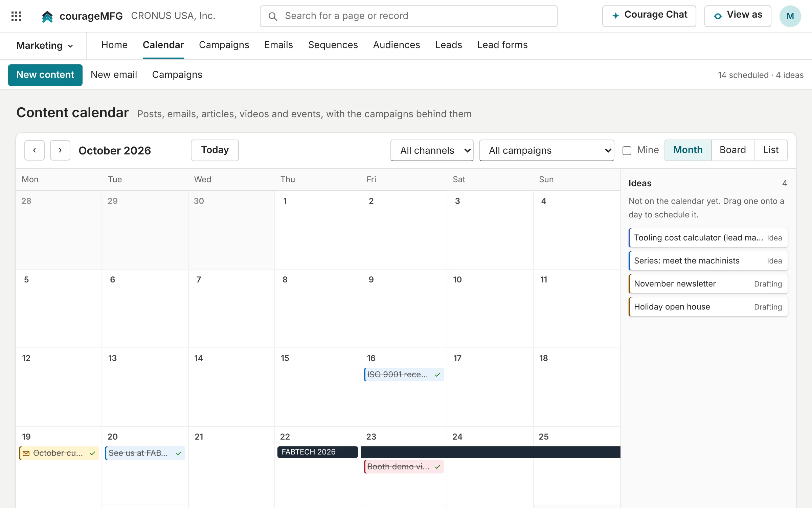Image resolution: width=812 pixels, height=508 pixels.
Task: Click Campaigns in the action bar
Action: pyautogui.click(x=177, y=75)
